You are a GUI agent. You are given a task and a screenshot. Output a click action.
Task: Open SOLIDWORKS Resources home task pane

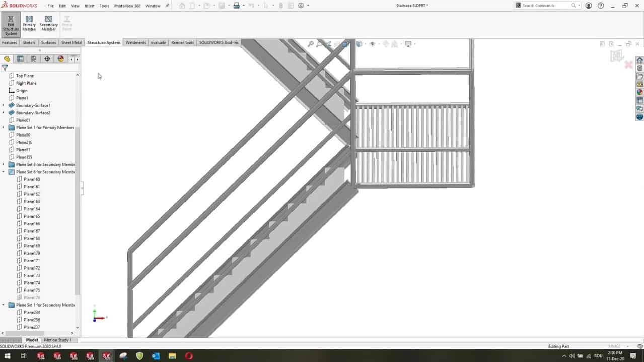pyautogui.click(x=639, y=61)
